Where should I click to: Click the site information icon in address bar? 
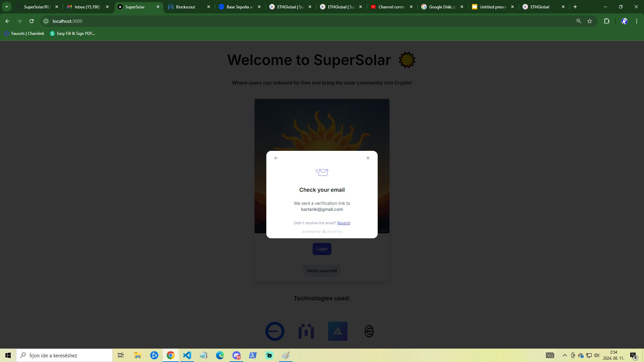point(46,21)
